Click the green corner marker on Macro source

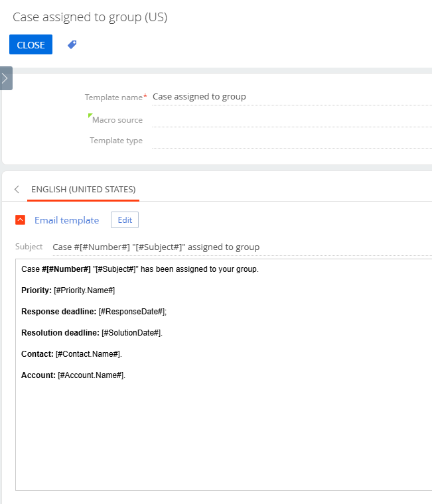click(x=90, y=115)
